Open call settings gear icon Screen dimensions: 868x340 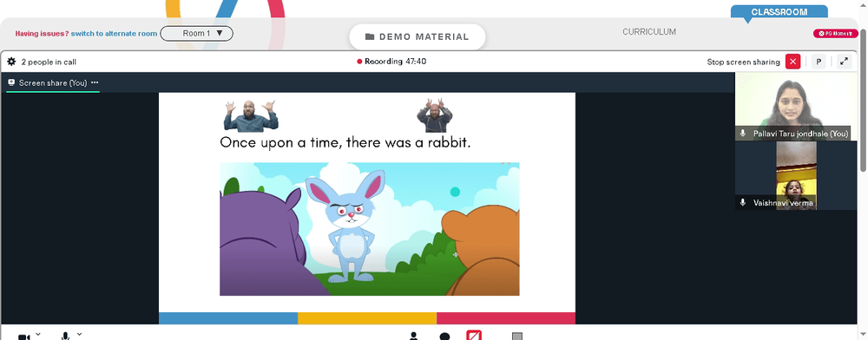click(x=11, y=62)
